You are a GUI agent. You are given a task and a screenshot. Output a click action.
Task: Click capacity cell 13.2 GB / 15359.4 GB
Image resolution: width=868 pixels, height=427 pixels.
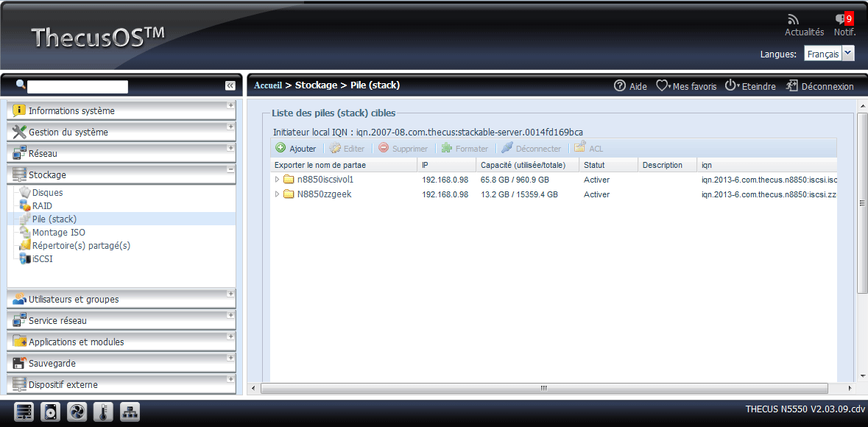pos(519,194)
